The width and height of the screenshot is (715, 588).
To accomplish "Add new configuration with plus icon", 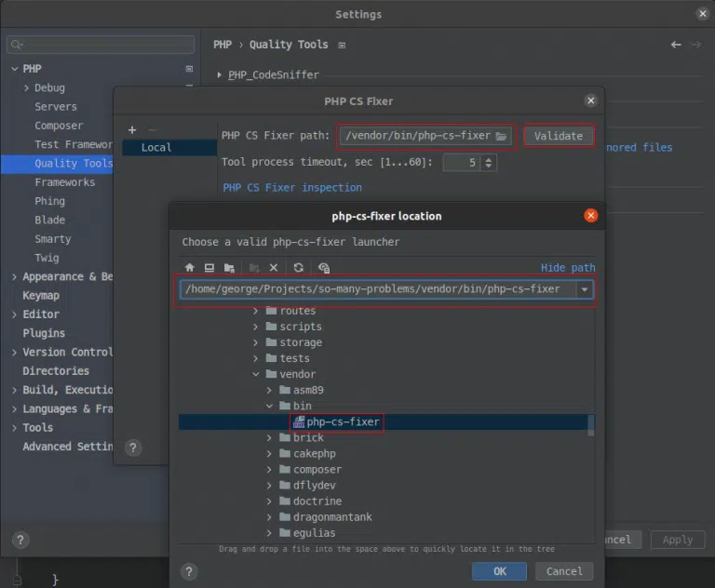I will (132, 130).
